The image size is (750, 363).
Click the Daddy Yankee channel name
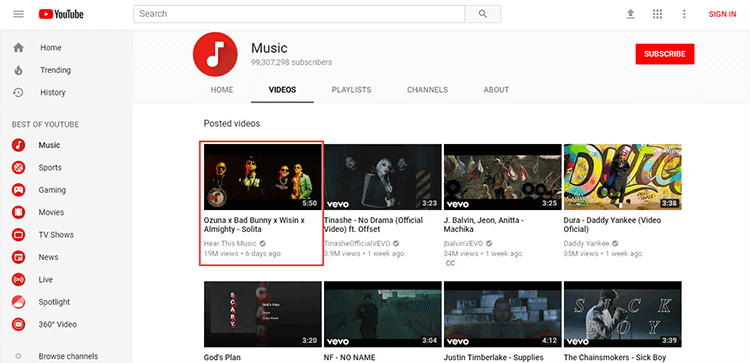coord(586,243)
